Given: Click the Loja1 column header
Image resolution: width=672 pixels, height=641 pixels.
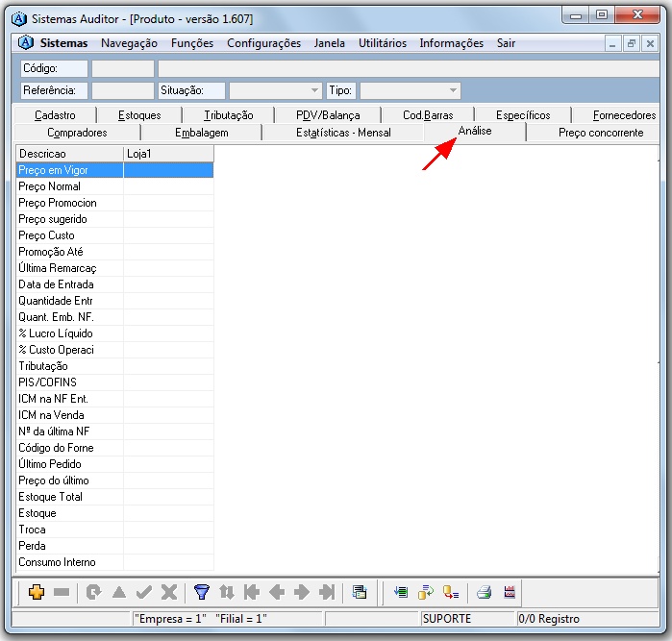Looking at the screenshot, I should 168,154.
